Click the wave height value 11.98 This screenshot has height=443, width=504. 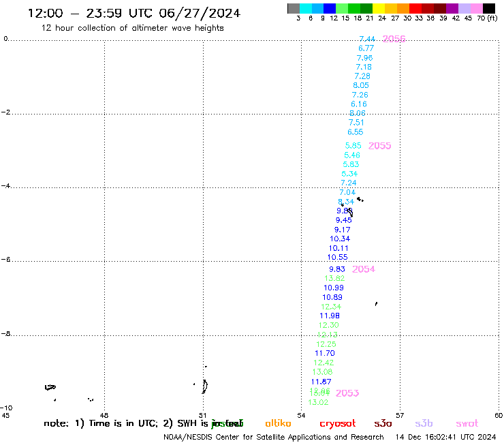tap(330, 316)
